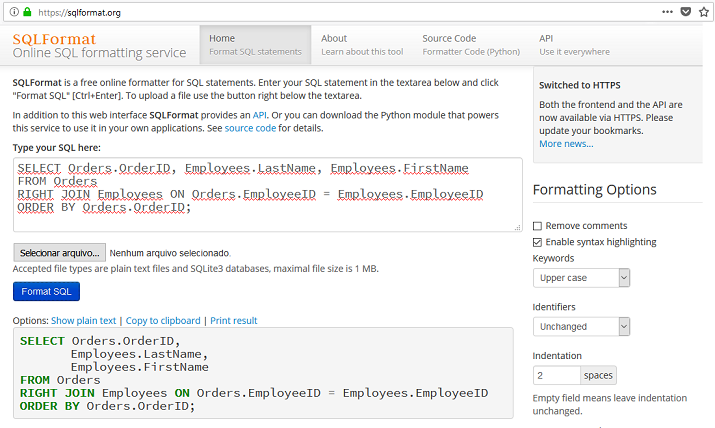Screen dimensions: 715x428
Task: Click the Remove comments label
Action: pos(586,226)
